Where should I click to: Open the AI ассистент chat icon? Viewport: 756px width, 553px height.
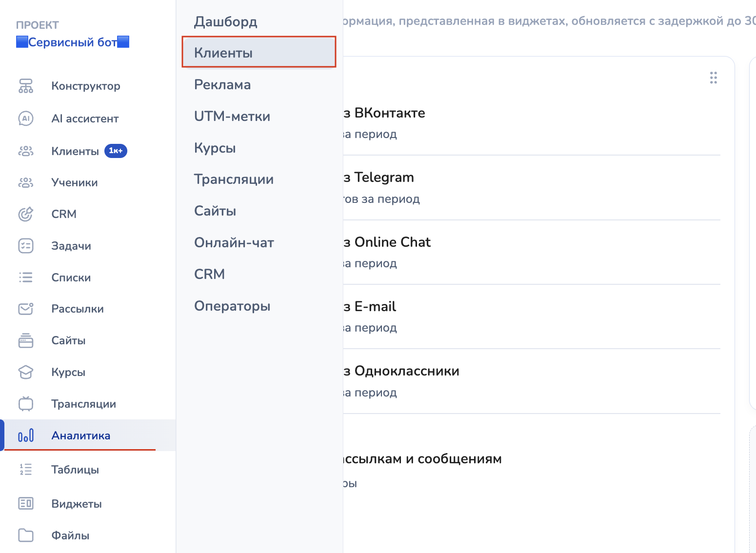[26, 118]
